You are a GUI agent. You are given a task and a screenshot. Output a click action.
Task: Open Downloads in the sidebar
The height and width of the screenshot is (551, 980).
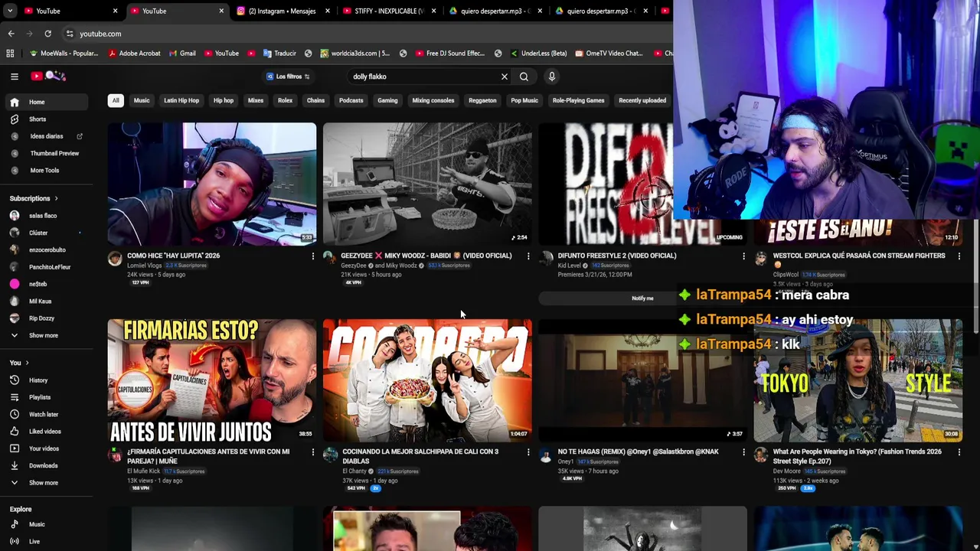coord(46,465)
